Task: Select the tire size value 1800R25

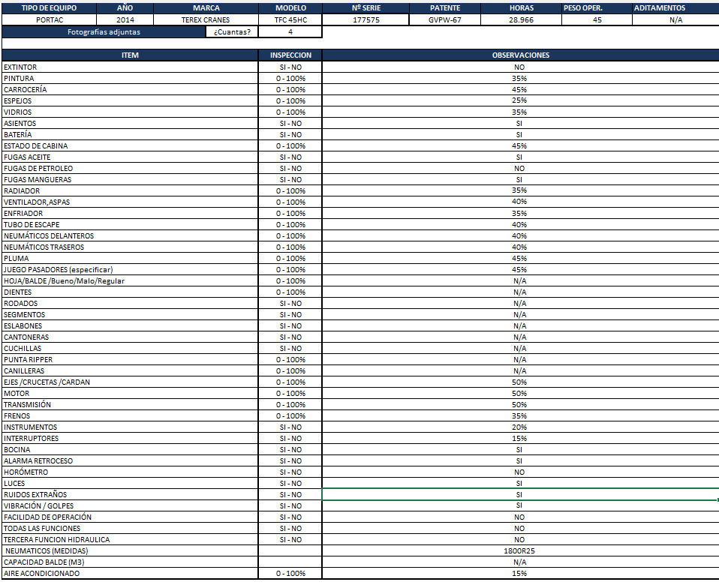Action: tap(520, 551)
